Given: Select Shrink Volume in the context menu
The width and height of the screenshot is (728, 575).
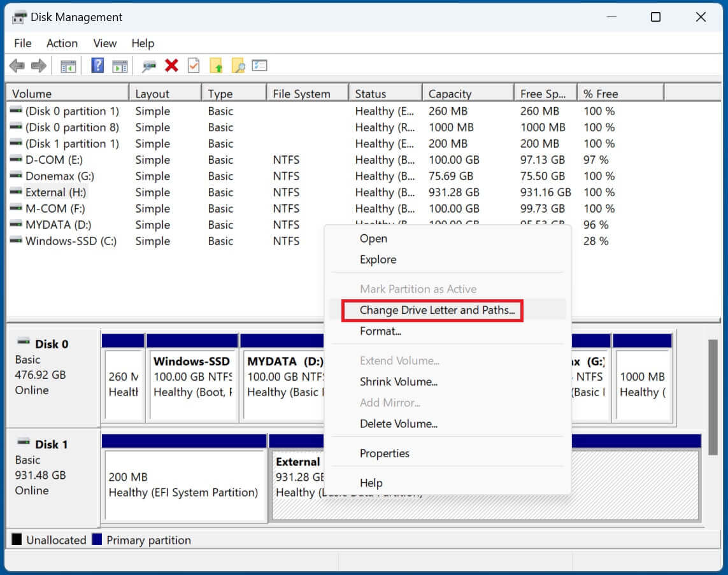Looking at the screenshot, I should pos(399,381).
